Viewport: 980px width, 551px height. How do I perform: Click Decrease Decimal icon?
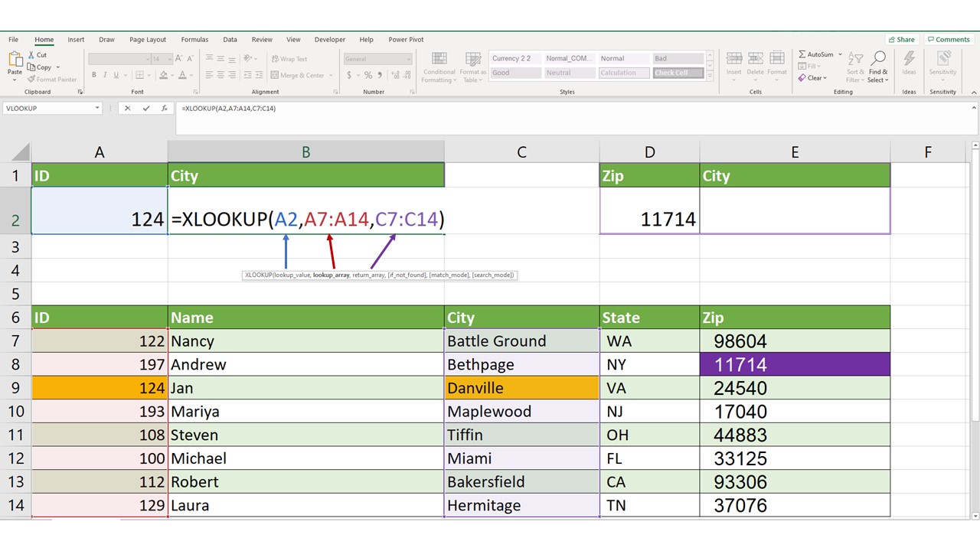pyautogui.click(x=406, y=75)
